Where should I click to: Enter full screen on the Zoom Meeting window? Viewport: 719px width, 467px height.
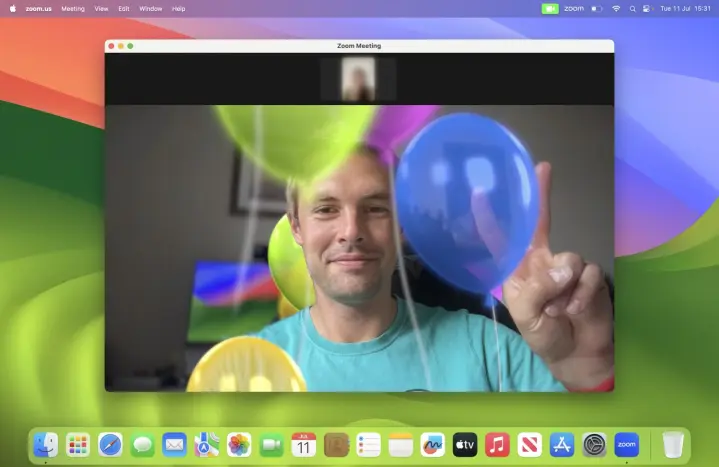click(x=130, y=46)
